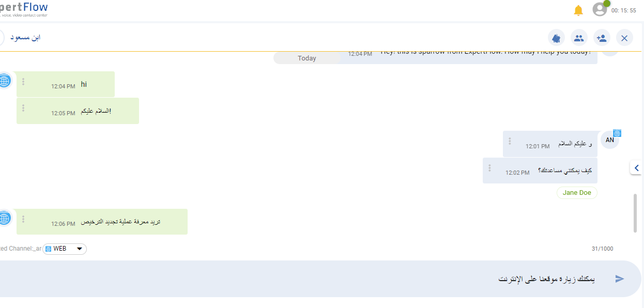Open options on the 12:05 PM customer message
This screenshot has height=308, width=644.
[x=23, y=108]
